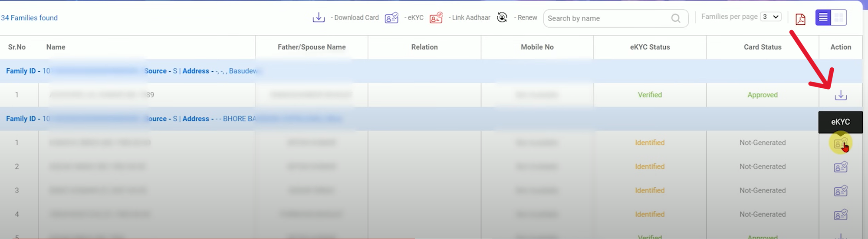The height and width of the screenshot is (239, 868).
Task: Click the search magnifier icon
Action: pos(675,18)
